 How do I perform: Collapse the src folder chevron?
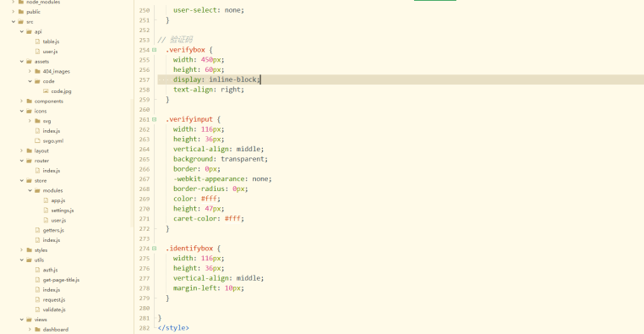coord(14,22)
